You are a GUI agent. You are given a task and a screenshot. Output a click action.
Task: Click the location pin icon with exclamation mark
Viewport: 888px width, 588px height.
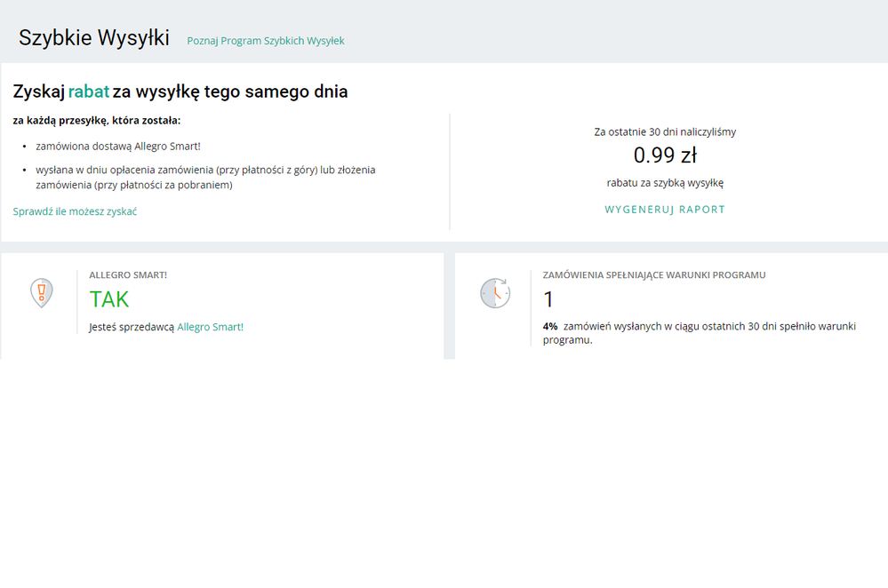coord(41,292)
